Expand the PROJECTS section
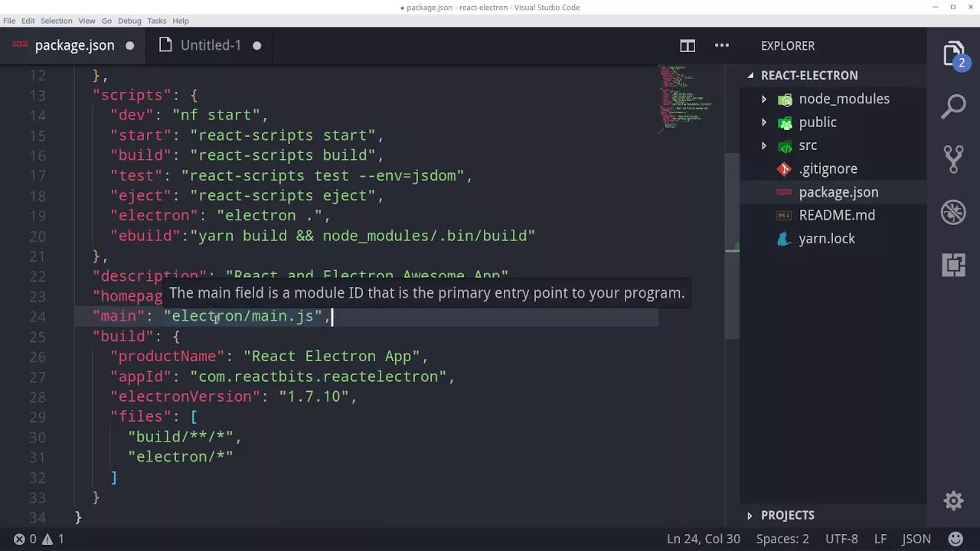 750,516
